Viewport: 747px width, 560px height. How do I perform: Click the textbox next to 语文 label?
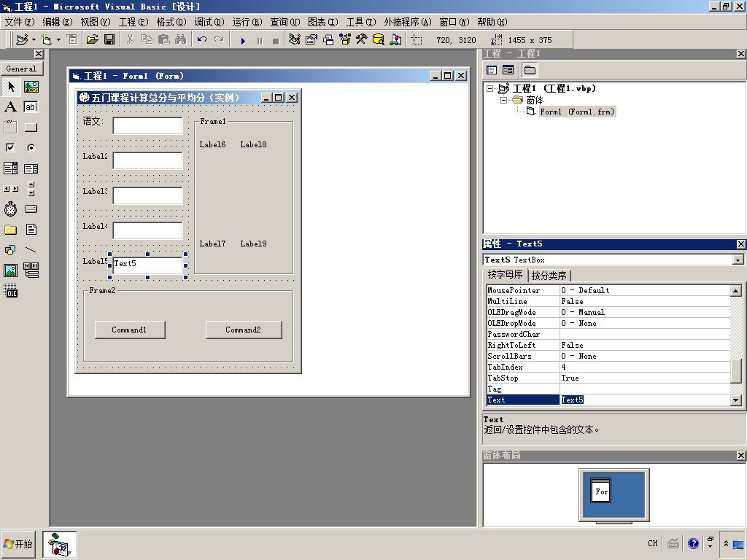click(x=147, y=125)
